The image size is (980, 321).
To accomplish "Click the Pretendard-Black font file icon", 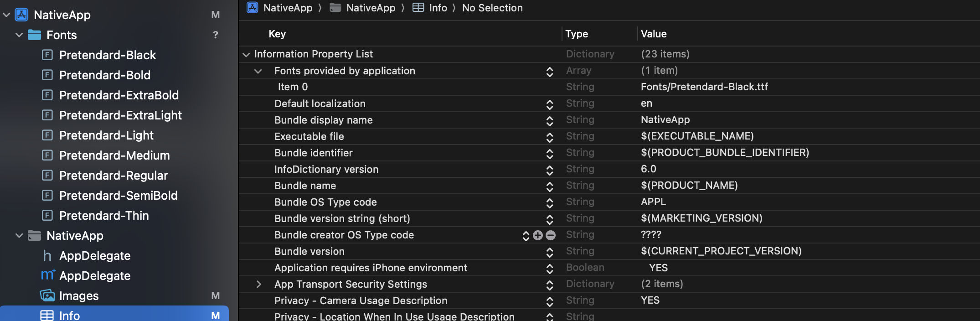I will tap(47, 55).
